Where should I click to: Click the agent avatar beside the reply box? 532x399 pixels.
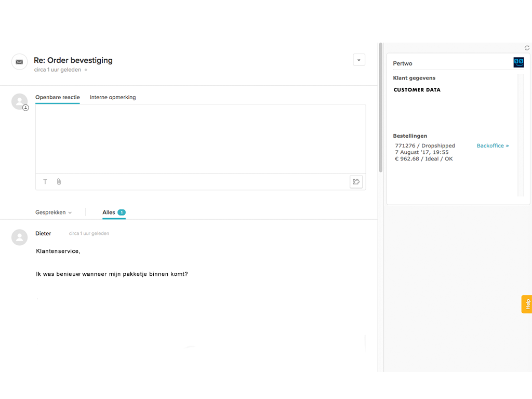pos(20,102)
